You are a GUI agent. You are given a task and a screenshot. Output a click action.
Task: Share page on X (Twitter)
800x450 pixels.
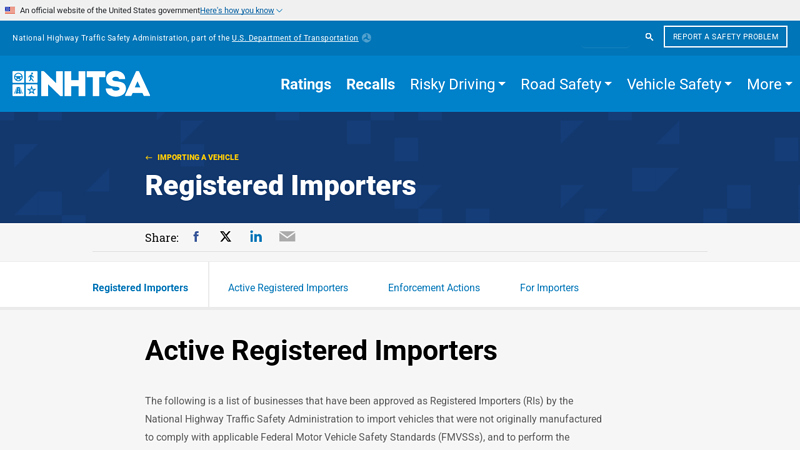pos(226,237)
